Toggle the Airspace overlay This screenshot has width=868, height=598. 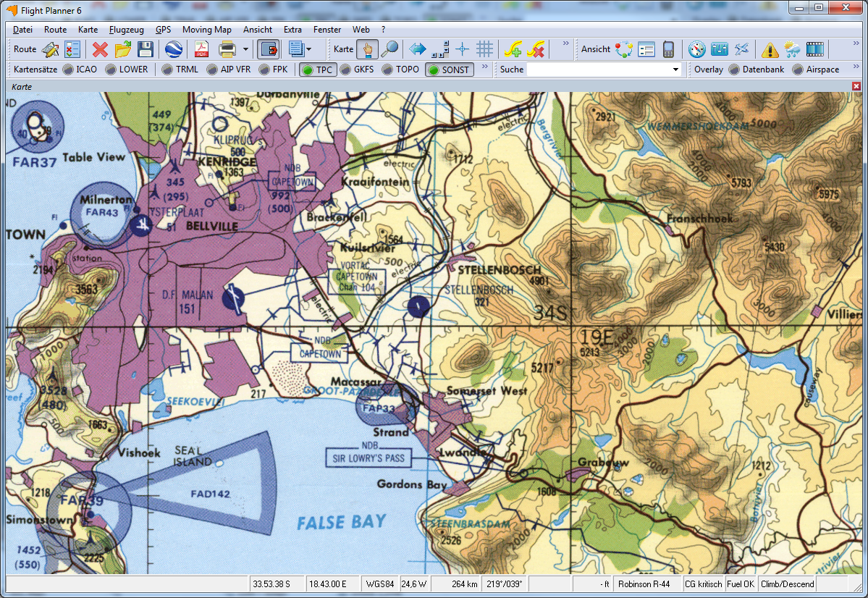tap(816, 70)
